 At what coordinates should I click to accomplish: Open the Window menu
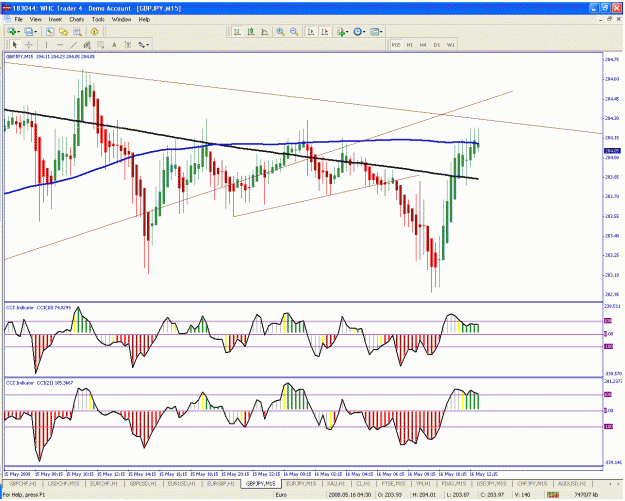point(121,19)
